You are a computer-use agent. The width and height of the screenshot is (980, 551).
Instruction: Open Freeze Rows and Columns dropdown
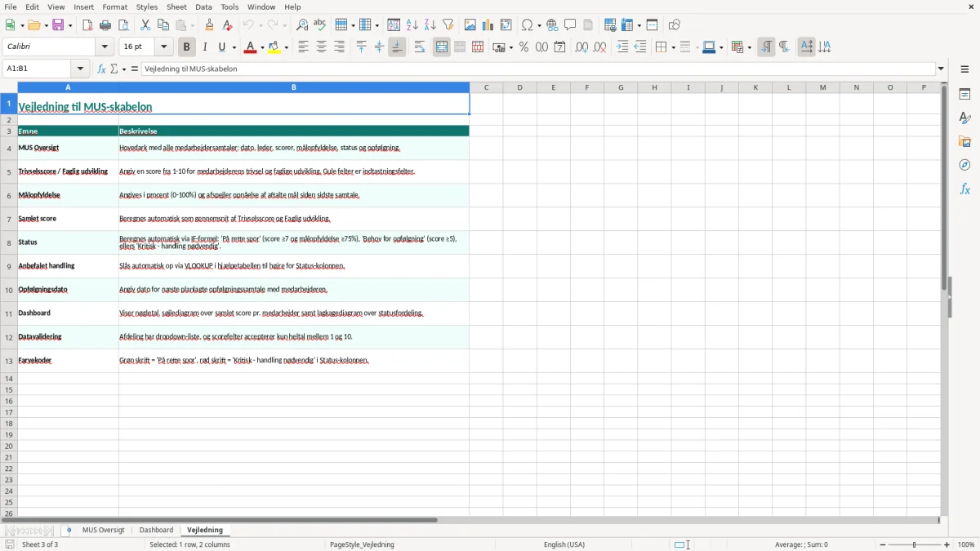point(639,25)
